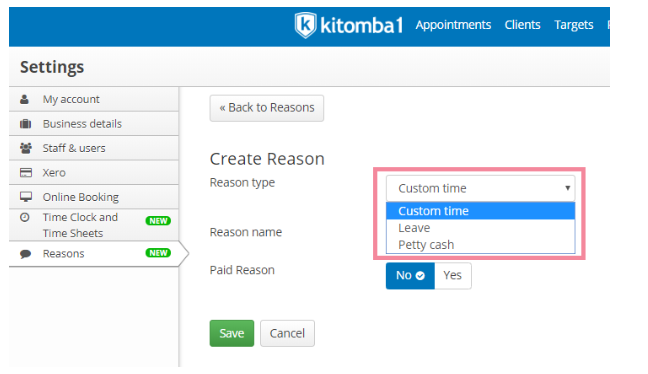This screenshot has width=648, height=374.
Task: Click the Xero credit card icon
Action: tap(26, 172)
